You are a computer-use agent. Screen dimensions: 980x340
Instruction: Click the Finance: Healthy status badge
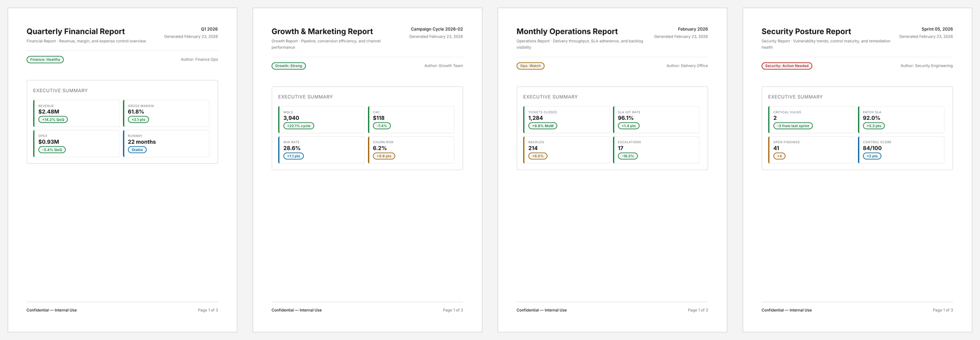pos(45,59)
